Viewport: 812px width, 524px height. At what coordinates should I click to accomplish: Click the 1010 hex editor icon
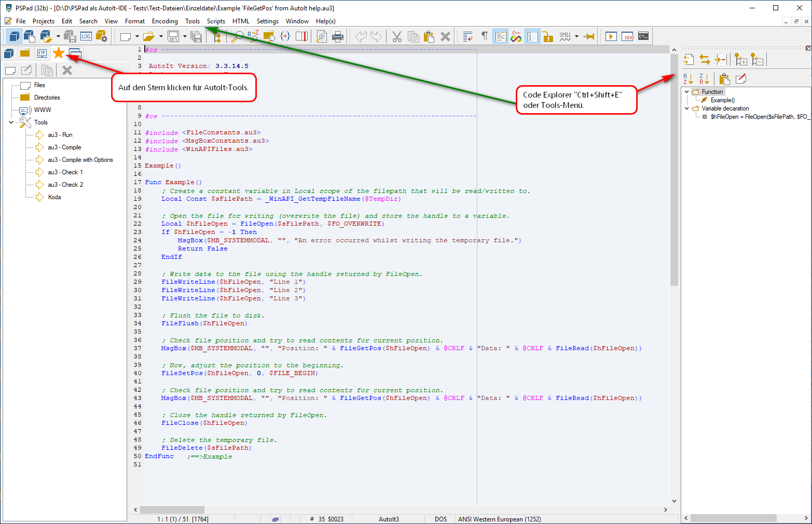628,36
